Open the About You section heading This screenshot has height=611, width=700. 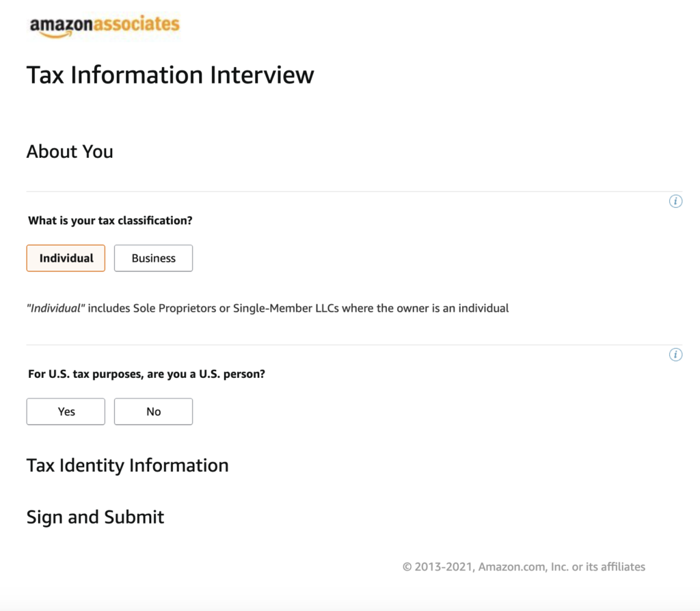click(x=70, y=151)
